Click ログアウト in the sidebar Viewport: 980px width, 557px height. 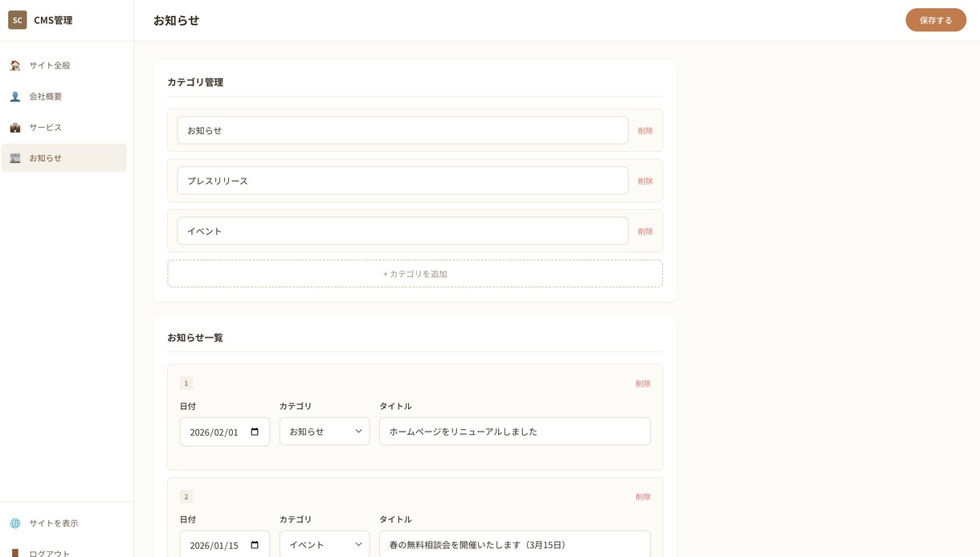tap(64, 551)
